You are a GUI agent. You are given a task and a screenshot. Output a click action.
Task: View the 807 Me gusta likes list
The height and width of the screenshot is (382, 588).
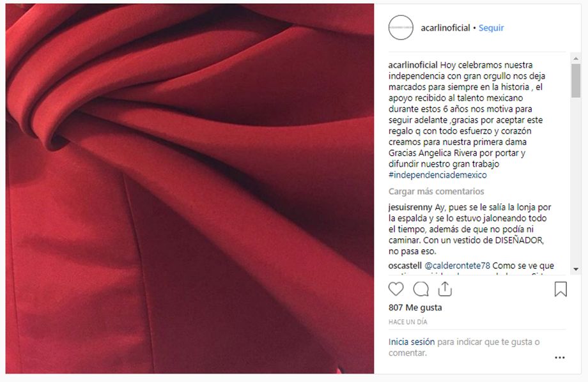coord(415,308)
